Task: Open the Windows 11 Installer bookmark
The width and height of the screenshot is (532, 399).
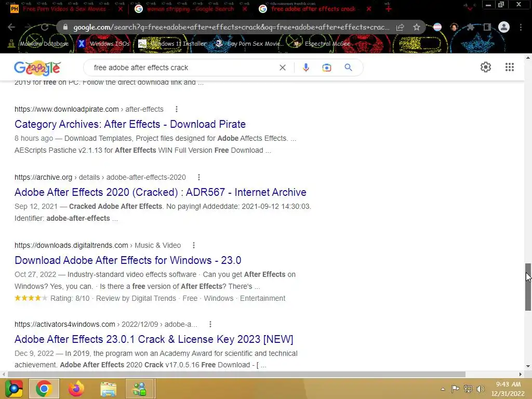Action: (172, 44)
